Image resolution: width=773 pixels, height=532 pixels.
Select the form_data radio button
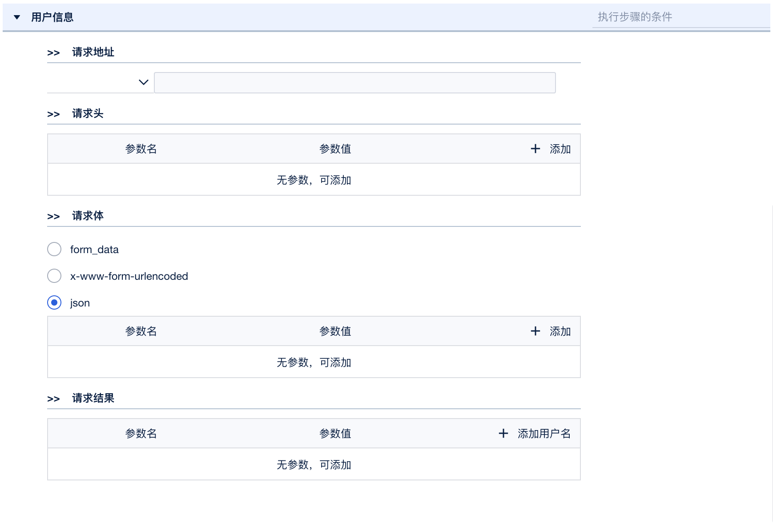click(54, 249)
